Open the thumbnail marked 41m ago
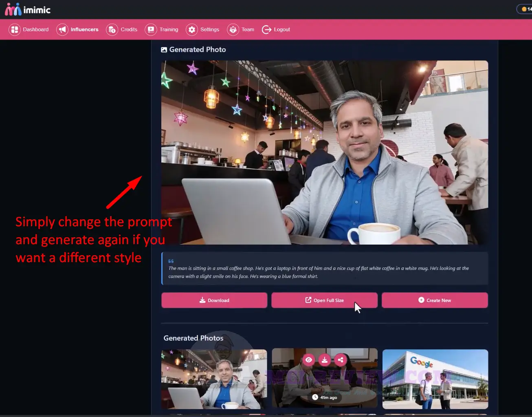Screen dimensions: 532x417 click(x=325, y=378)
